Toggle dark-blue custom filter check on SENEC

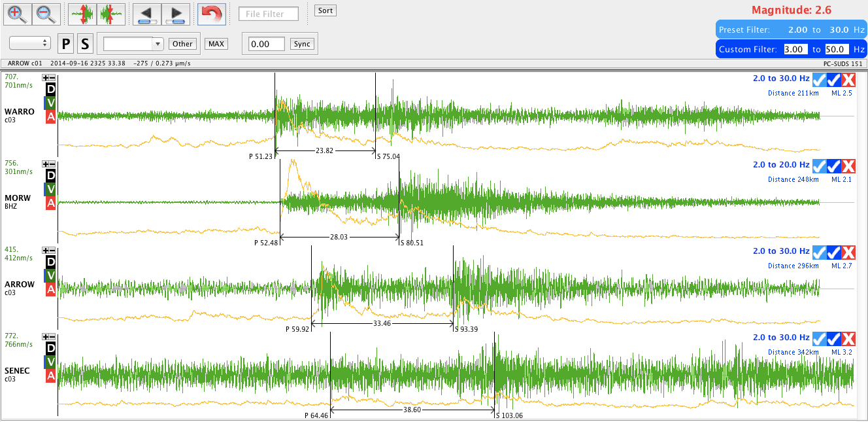pyautogui.click(x=834, y=339)
